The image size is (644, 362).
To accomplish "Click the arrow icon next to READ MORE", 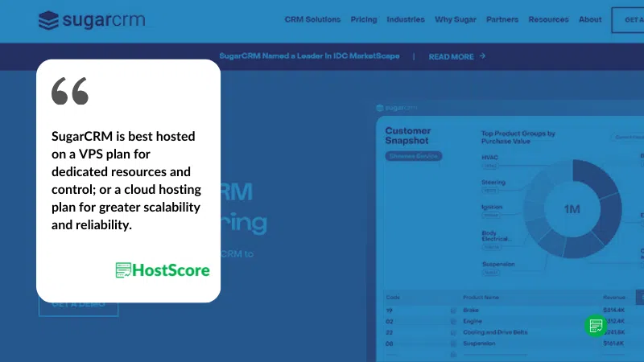I will (482, 57).
